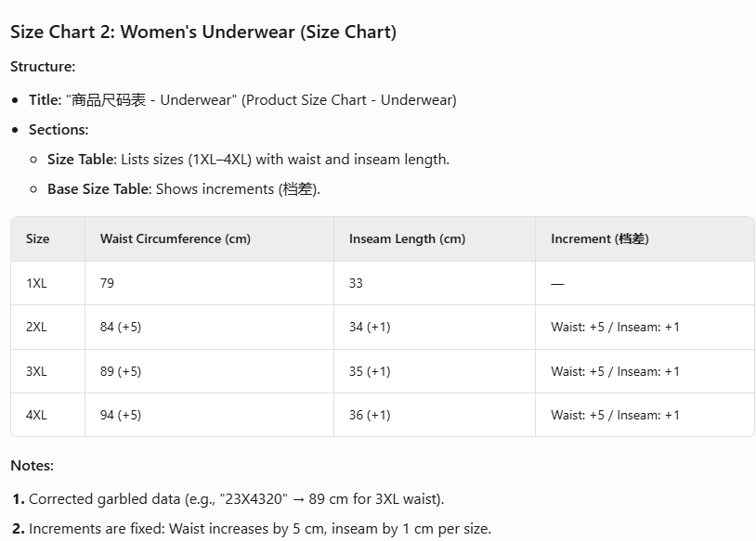Click the Size Chart 2 heading

[x=203, y=32]
